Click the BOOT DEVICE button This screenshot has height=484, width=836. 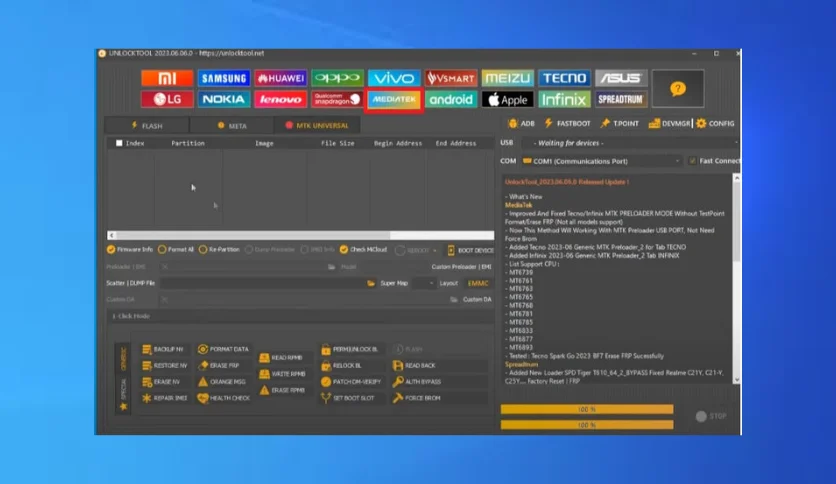tap(470, 250)
